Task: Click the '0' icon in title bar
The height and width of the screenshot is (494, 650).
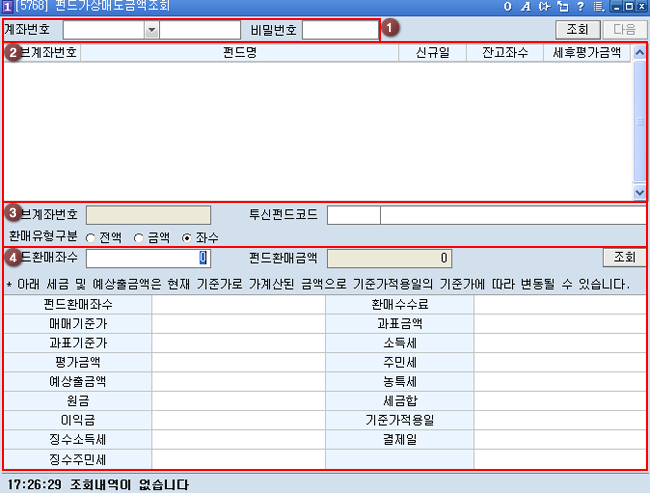Action: point(509,7)
